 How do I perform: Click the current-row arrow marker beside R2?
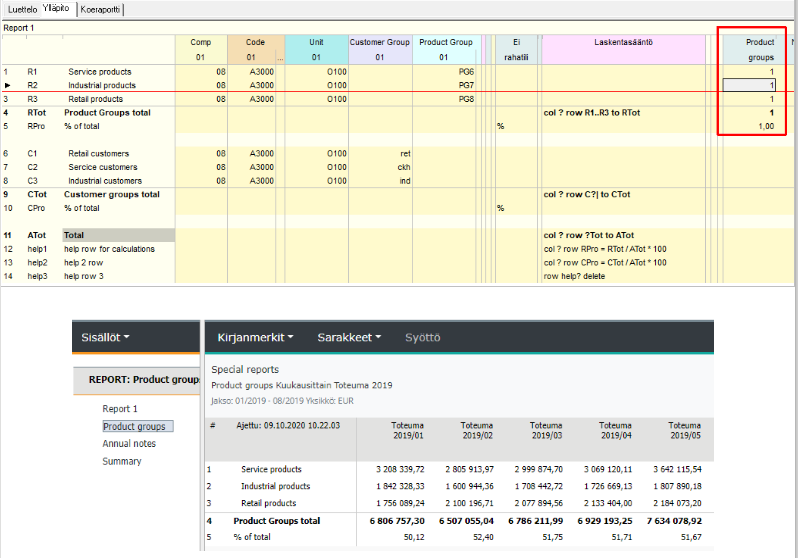point(7,86)
